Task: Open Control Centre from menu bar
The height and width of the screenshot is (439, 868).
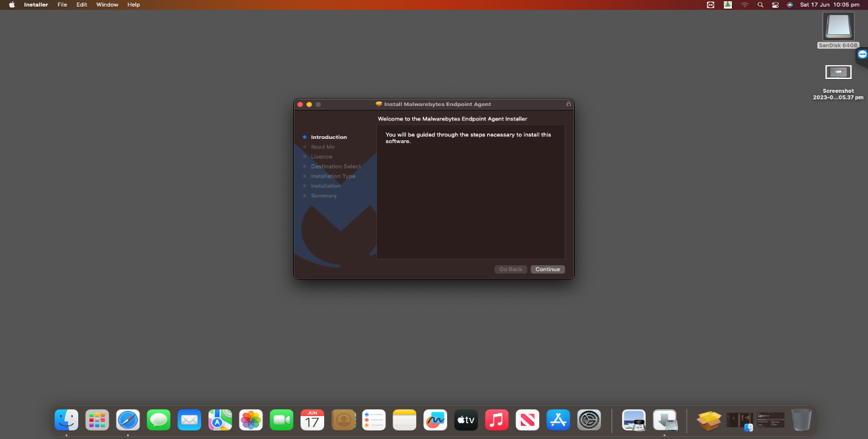Action: coord(775,5)
